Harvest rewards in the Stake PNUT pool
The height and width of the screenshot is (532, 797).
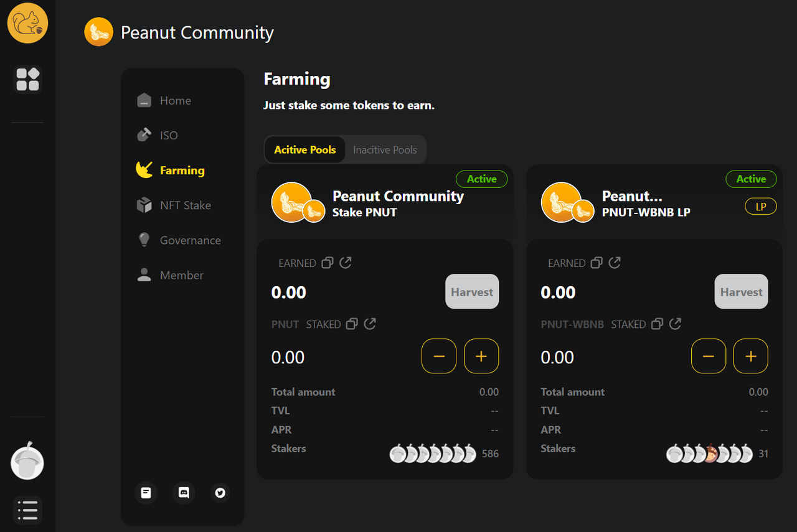click(x=472, y=291)
